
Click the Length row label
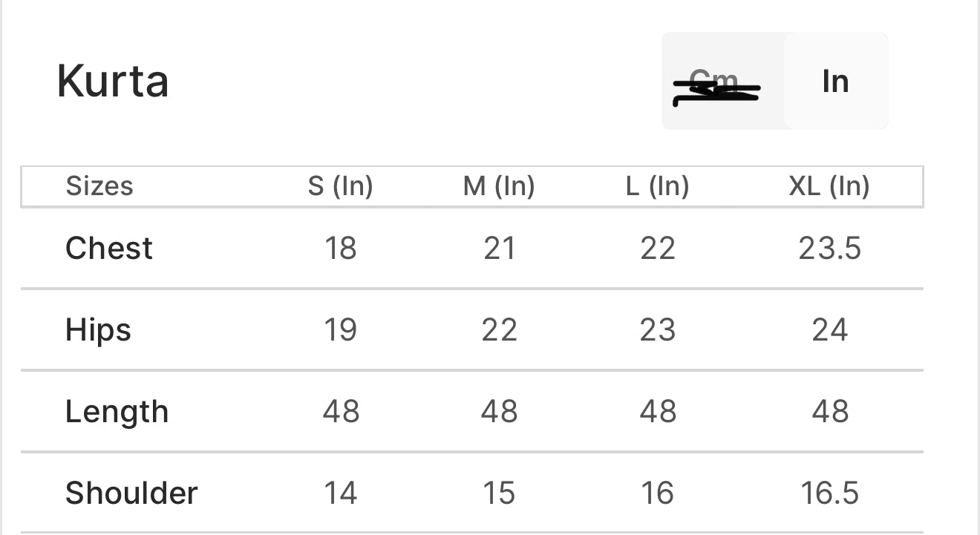click(x=117, y=411)
